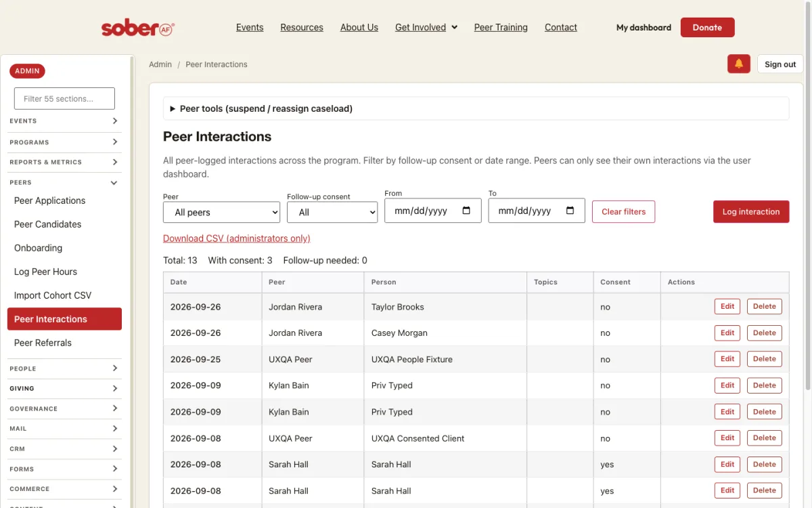Collapse the Peers sidebar section
The image size is (812, 508).
coord(64,182)
